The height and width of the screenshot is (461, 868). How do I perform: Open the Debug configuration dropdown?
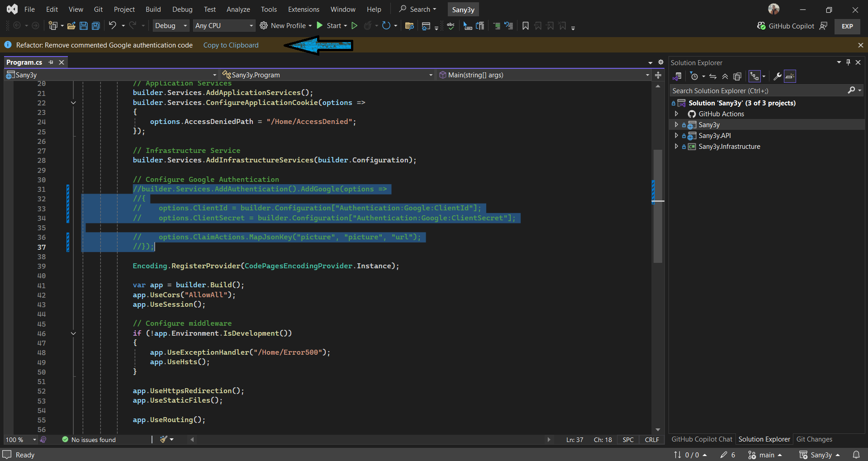[x=171, y=26]
